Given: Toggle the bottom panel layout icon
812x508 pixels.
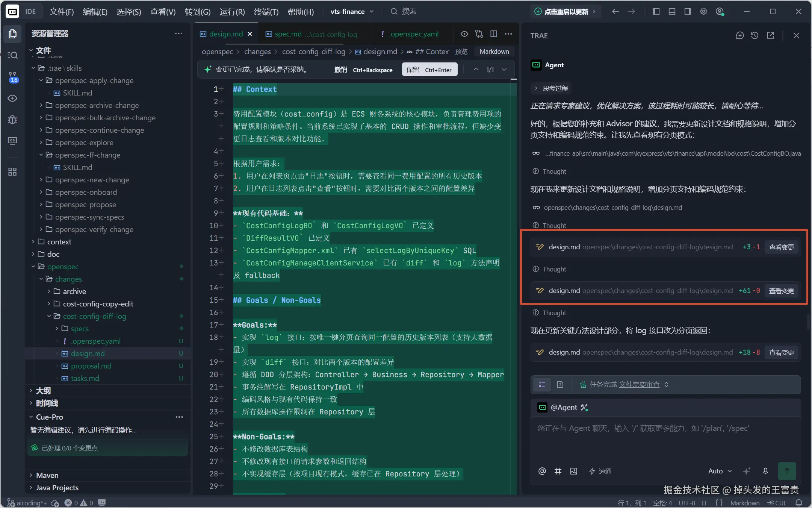Looking at the screenshot, I should point(672,11).
